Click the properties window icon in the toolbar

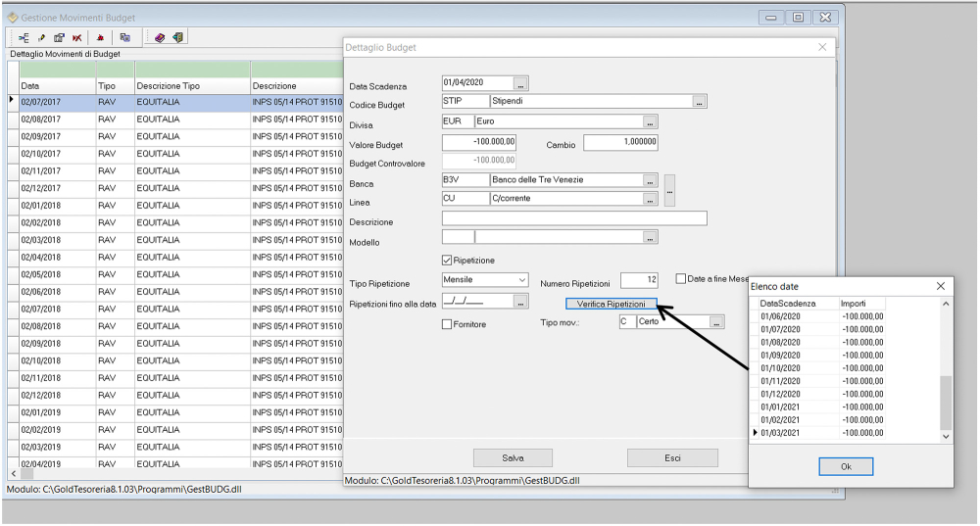[x=59, y=37]
